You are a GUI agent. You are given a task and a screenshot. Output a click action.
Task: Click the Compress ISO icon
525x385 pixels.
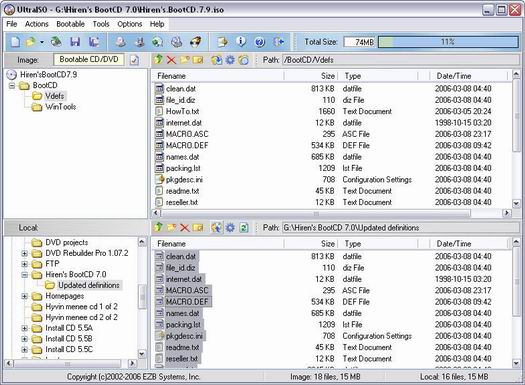pyautogui.click(x=140, y=42)
